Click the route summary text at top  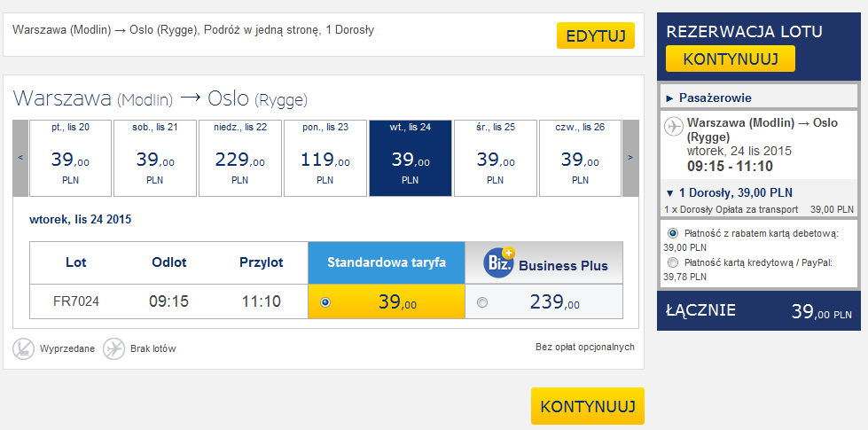tap(193, 30)
